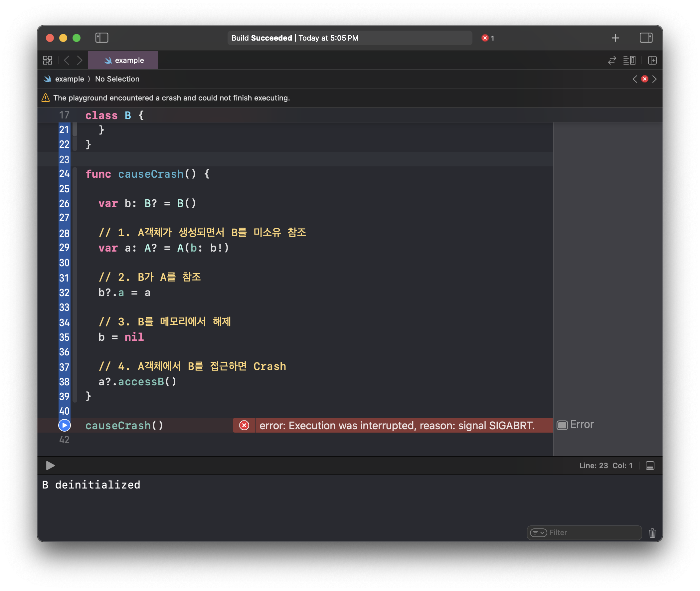
Task: Add an editor on the right
Action: tap(652, 60)
